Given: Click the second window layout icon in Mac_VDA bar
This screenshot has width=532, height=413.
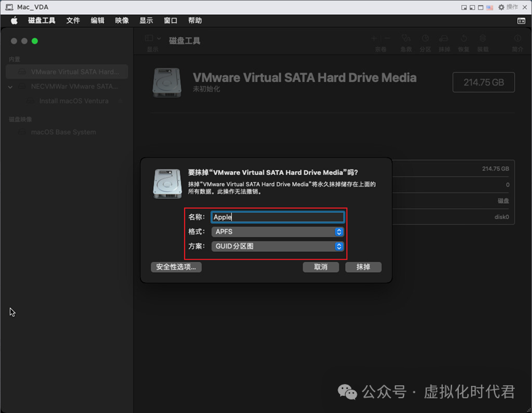Looking at the screenshot, I should pos(472,7).
